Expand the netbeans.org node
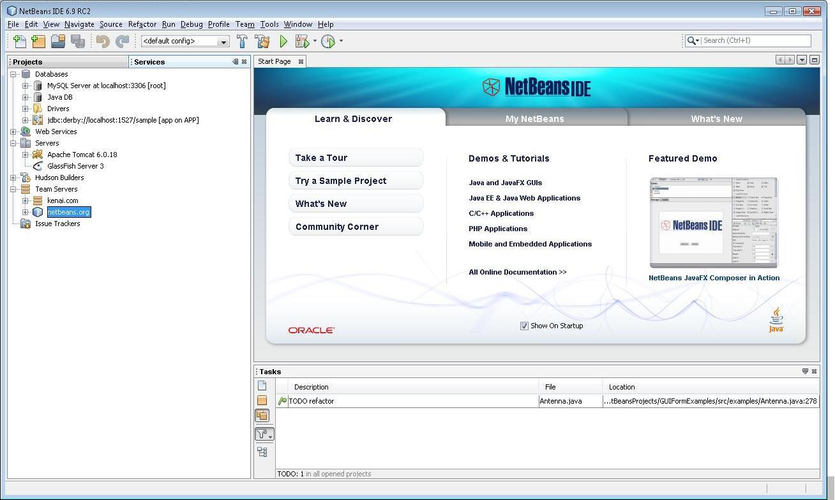 coord(25,212)
